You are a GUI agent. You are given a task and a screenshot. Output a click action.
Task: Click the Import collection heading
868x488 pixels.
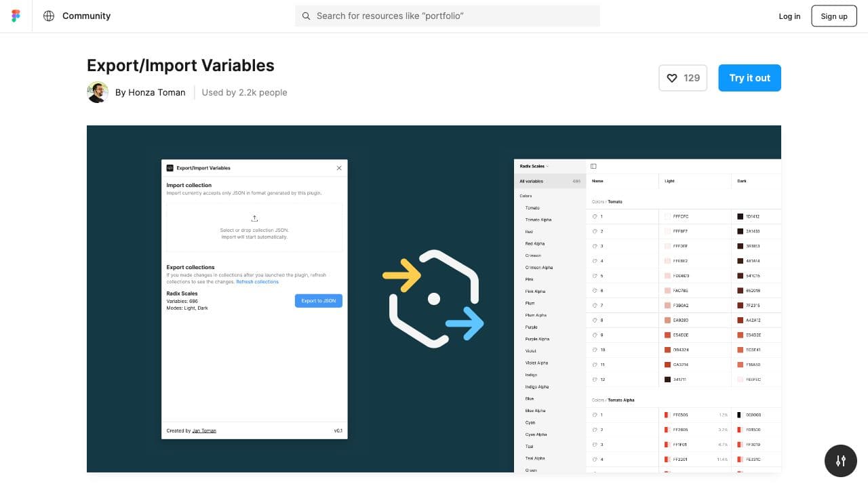[x=189, y=185]
